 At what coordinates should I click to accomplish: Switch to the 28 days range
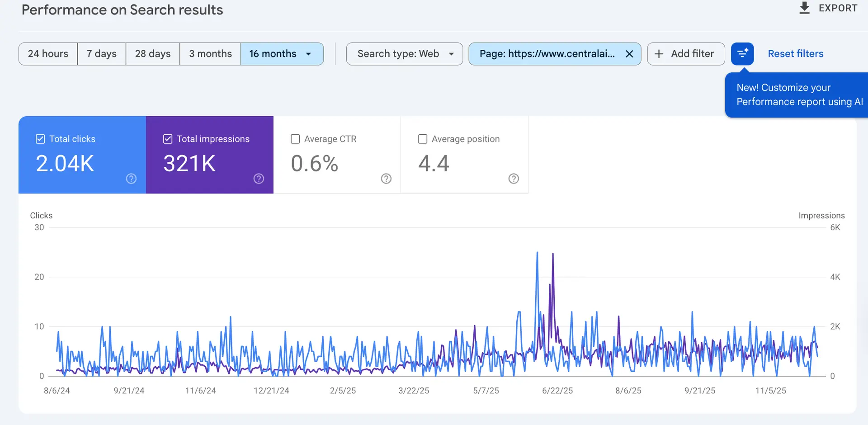153,54
